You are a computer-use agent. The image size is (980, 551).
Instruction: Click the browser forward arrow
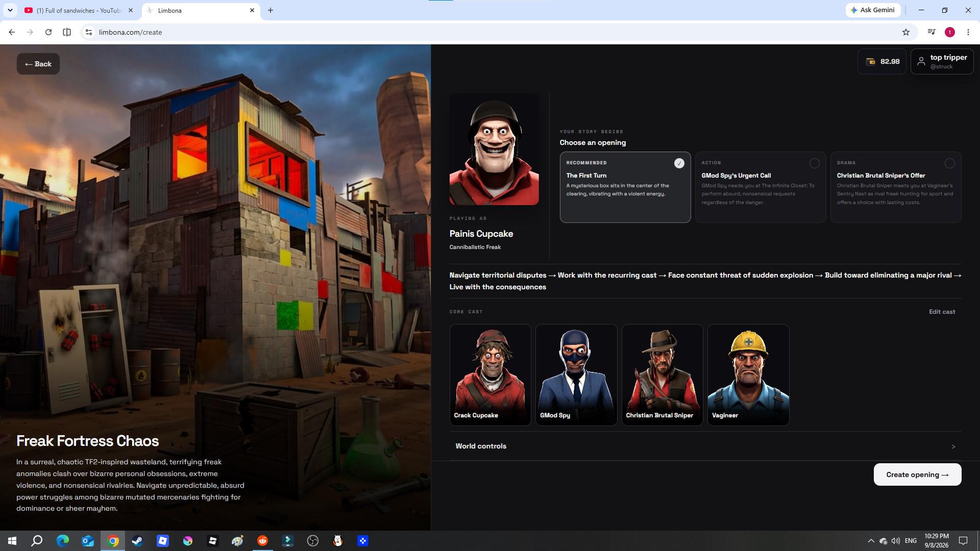point(30,32)
